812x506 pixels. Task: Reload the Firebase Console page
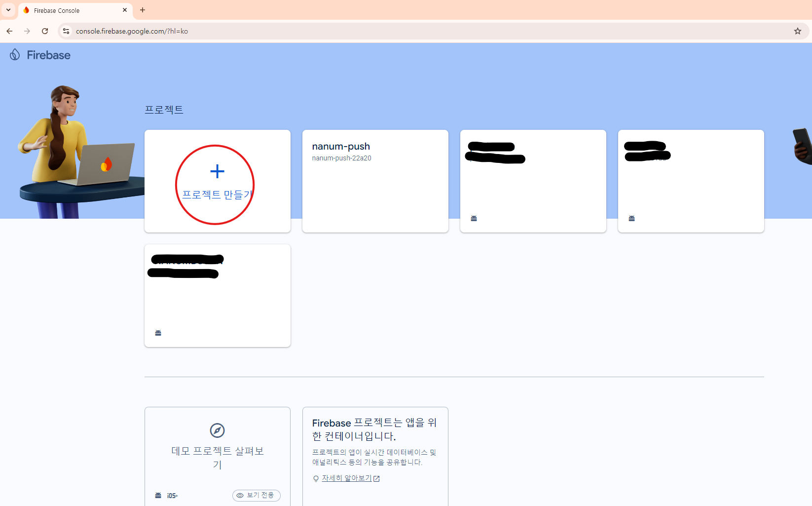(x=45, y=31)
